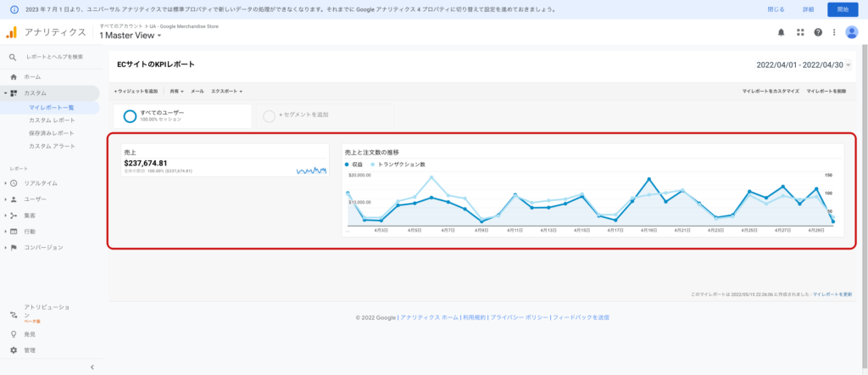Click the 行動 behavior icon
Viewport: 868px width, 375px height.
(14, 232)
